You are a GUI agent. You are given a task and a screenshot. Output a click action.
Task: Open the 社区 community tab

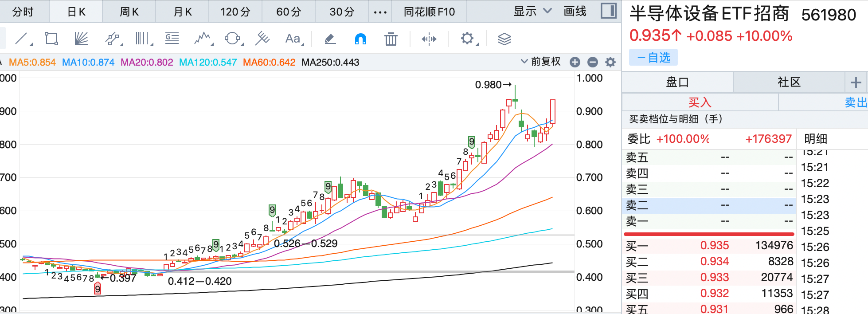pos(789,82)
